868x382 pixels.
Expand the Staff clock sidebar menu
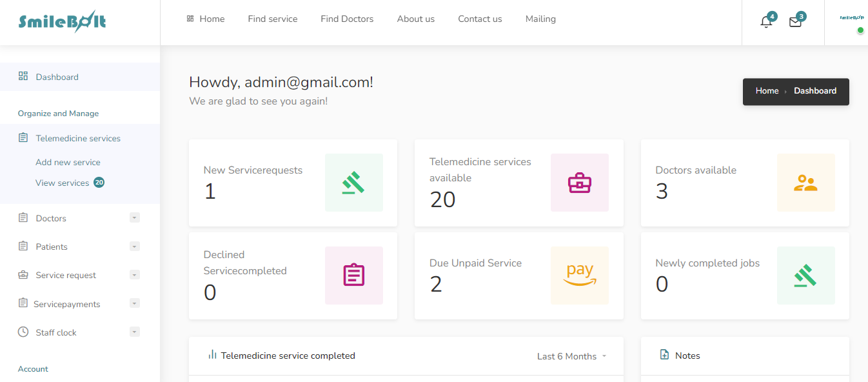134,332
